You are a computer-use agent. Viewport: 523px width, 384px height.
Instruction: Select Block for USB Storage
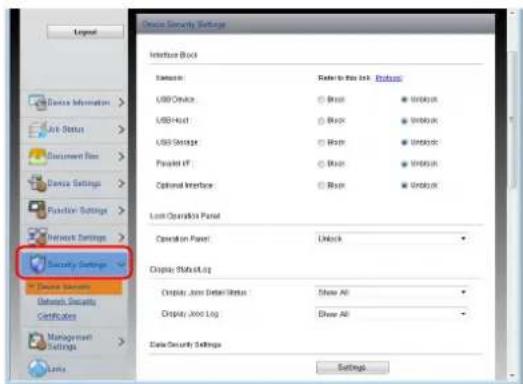[321, 142]
